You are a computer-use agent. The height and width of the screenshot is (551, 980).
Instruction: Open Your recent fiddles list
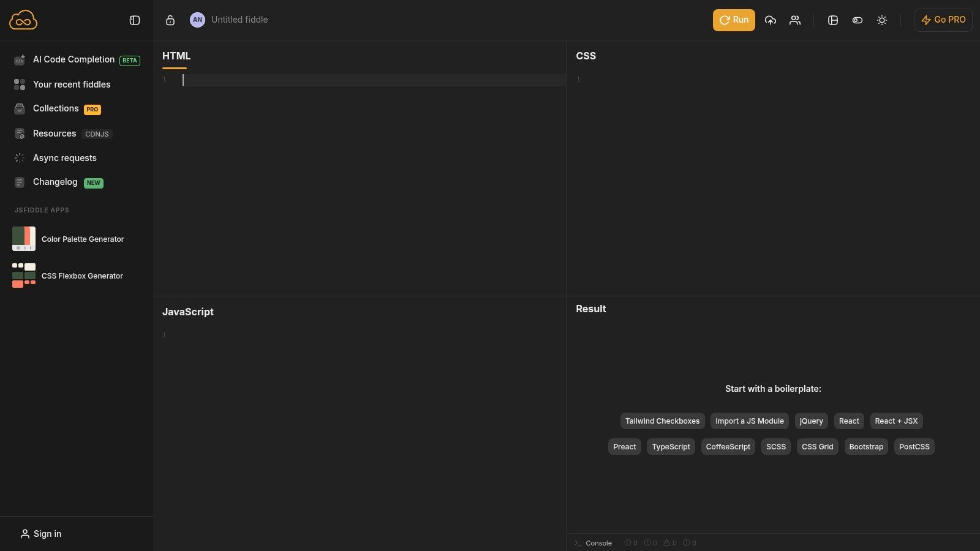pos(72,84)
